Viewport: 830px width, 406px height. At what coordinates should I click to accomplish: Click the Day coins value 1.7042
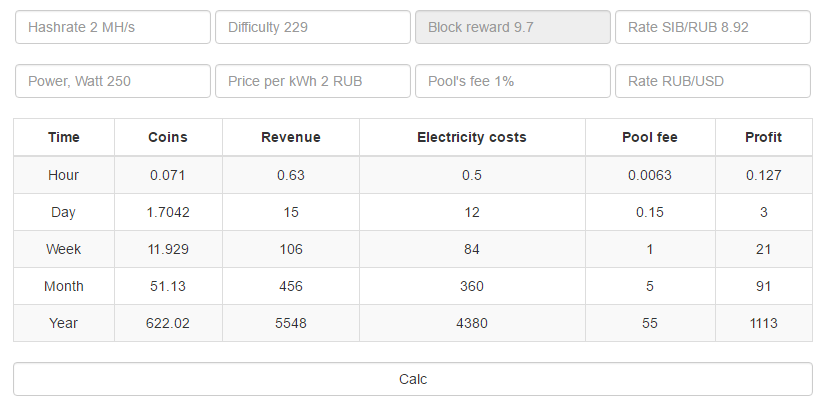tap(168, 212)
